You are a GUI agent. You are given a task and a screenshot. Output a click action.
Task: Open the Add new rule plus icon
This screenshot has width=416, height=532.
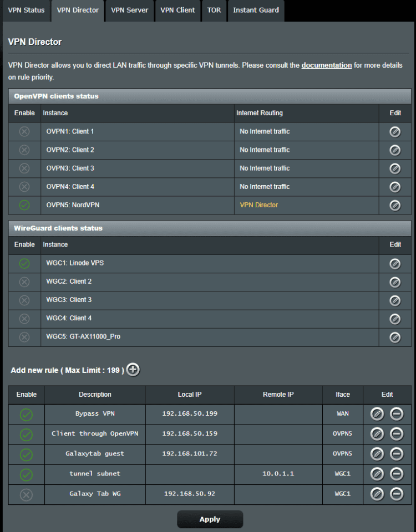pos(133,370)
